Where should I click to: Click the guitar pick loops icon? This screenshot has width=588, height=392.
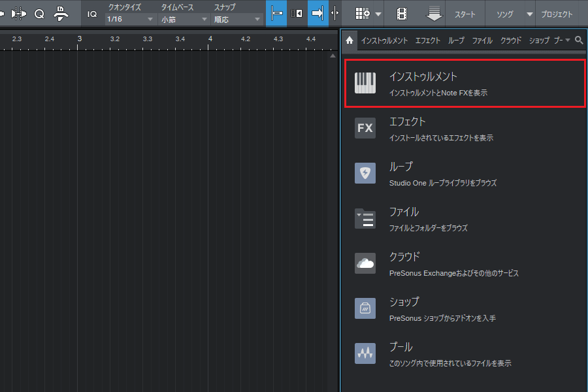pyautogui.click(x=365, y=173)
